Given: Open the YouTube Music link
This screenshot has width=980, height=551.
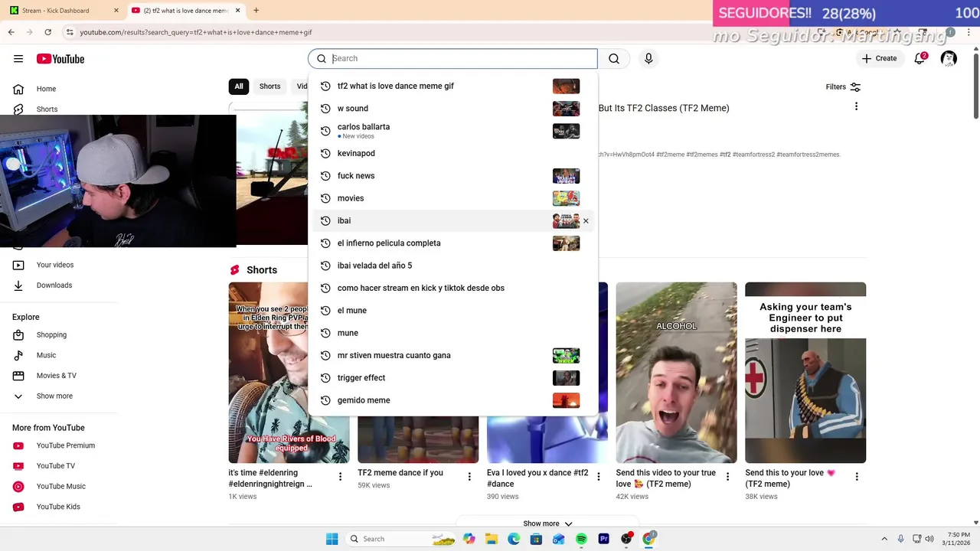Looking at the screenshot, I should pyautogui.click(x=60, y=487).
